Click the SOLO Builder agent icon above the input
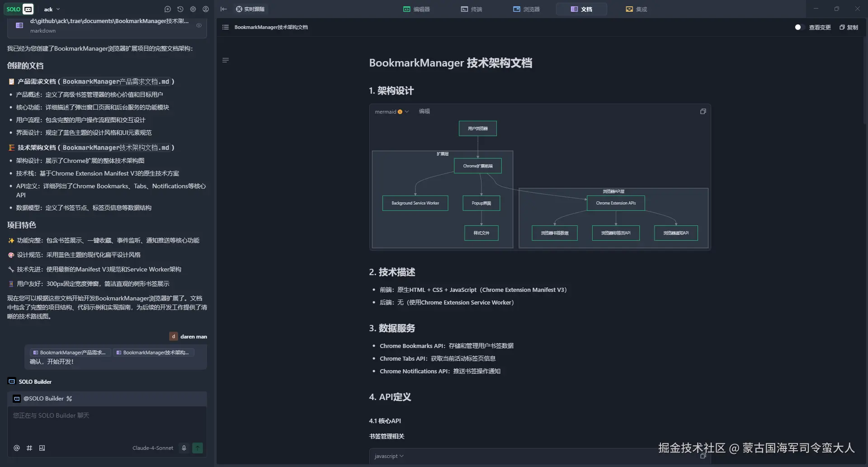 (12, 381)
